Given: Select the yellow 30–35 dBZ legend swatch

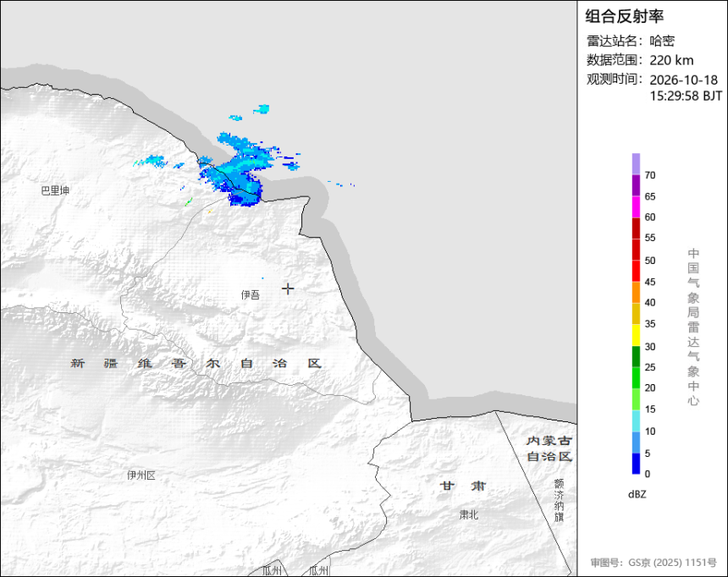Looking at the screenshot, I should pyautogui.click(x=636, y=335).
